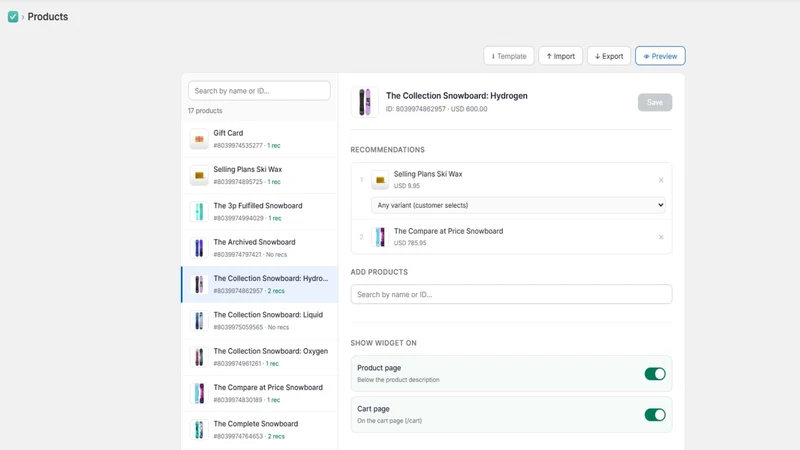Click the Gift Card thumbnail icon
Screen dimensions: 800x450
tap(199, 139)
